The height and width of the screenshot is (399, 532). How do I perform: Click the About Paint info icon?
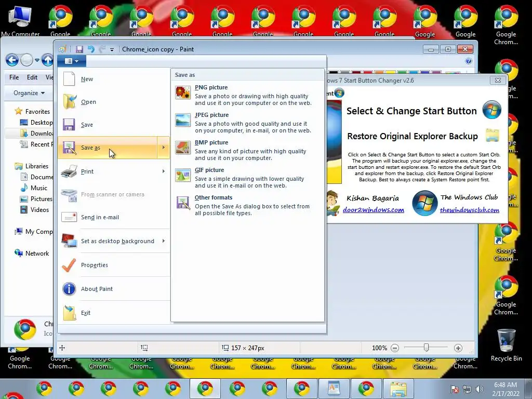coord(69,289)
